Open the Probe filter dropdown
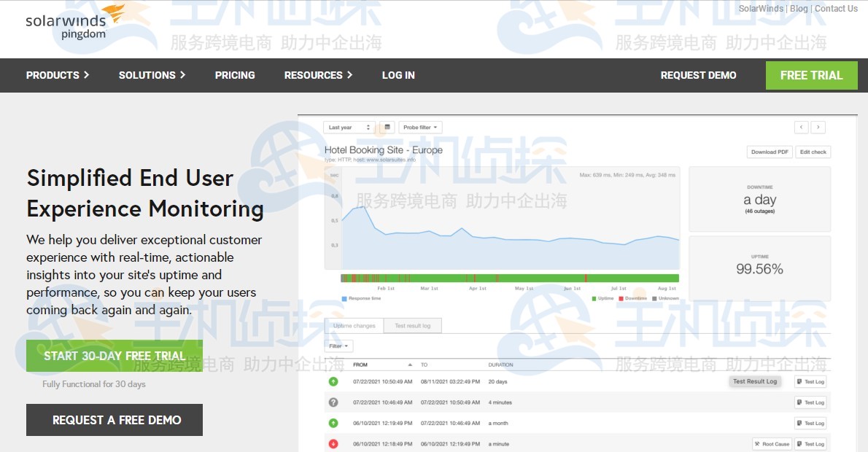Image resolution: width=868 pixels, height=452 pixels. [420, 128]
